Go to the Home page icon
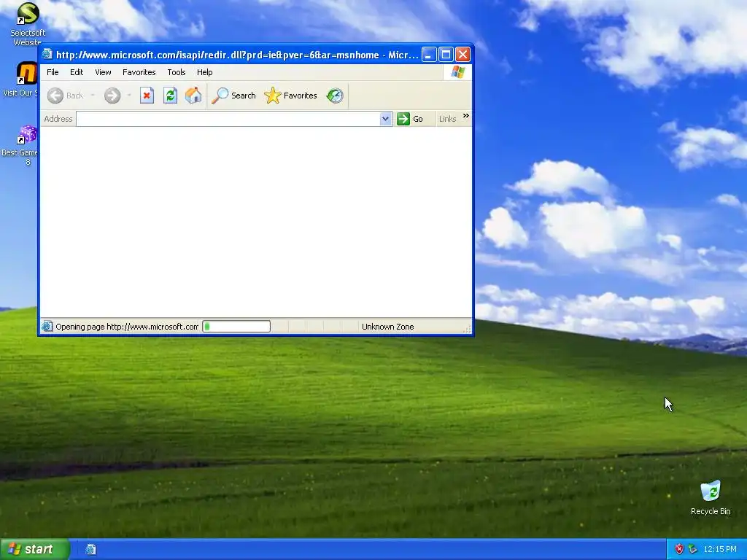 click(193, 96)
